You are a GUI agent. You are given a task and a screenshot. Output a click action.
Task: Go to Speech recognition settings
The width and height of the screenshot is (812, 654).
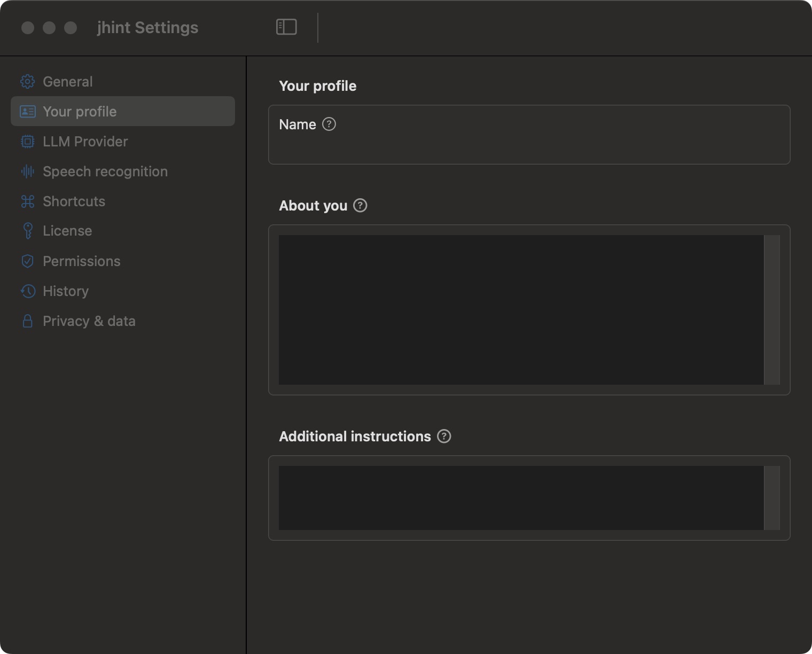click(x=123, y=172)
